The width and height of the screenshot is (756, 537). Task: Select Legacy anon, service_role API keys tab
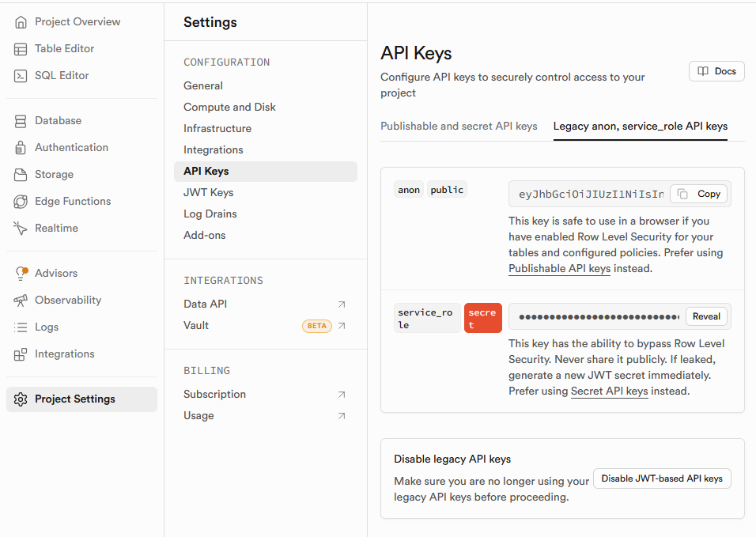[x=641, y=126]
